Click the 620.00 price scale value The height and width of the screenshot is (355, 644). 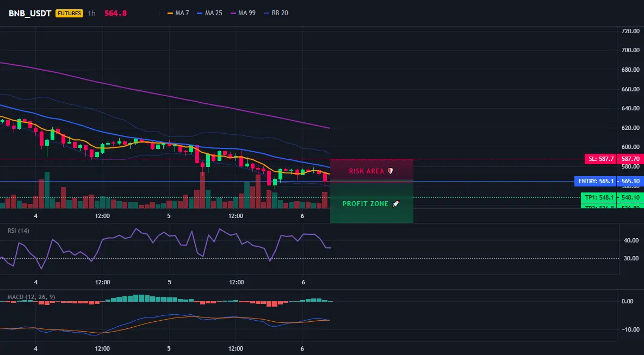[x=630, y=128]
